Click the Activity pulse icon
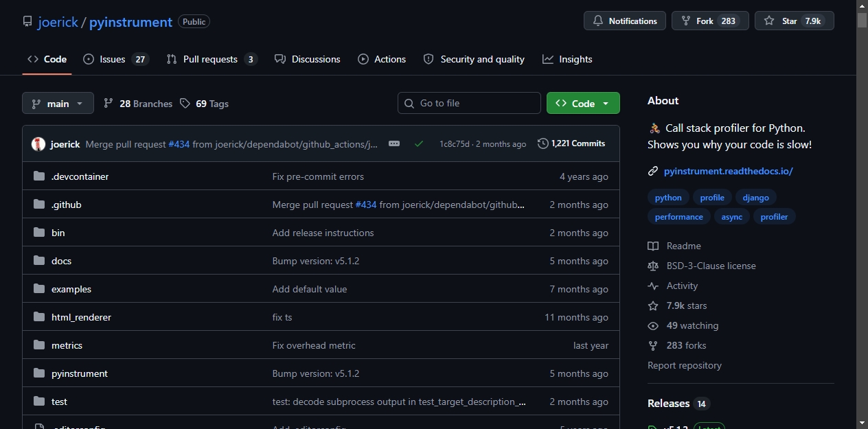The image size is (868, 429). click(653, 286)
